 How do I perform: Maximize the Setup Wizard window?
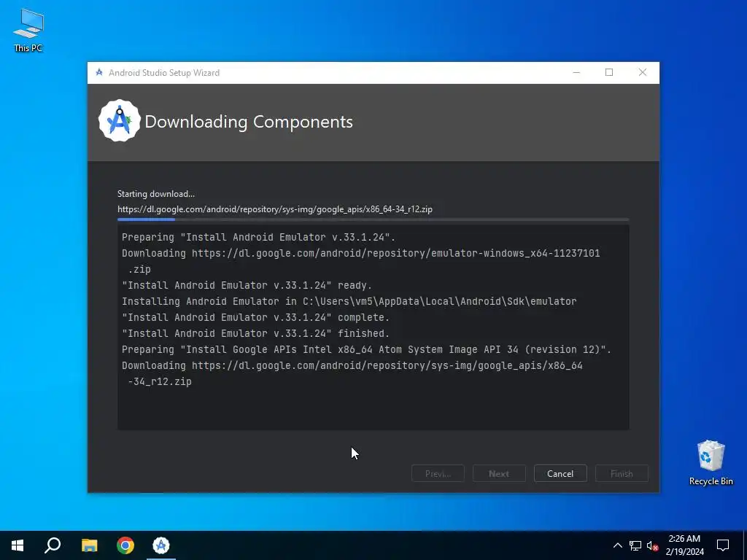click(609, 72)
